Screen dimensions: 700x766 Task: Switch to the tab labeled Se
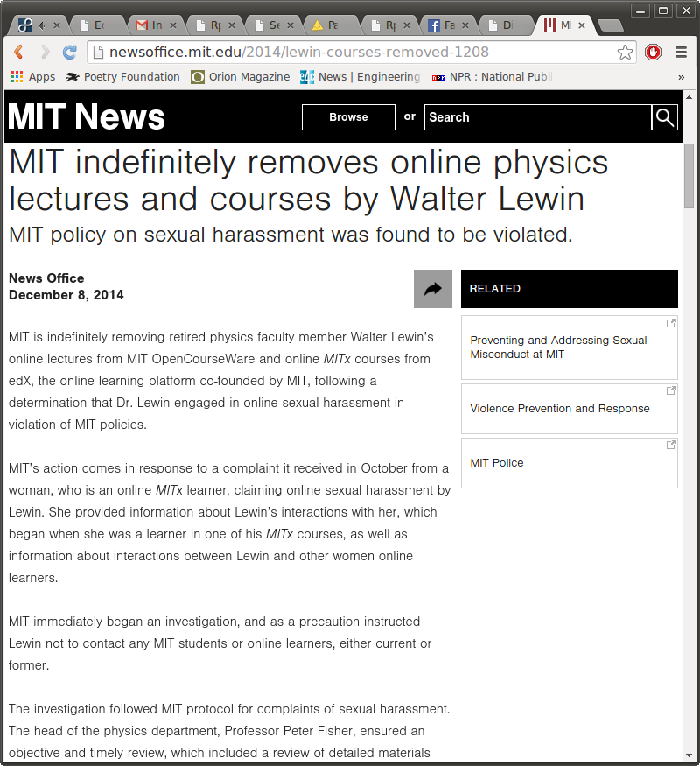pyautogui.click(x=273, y=25)
